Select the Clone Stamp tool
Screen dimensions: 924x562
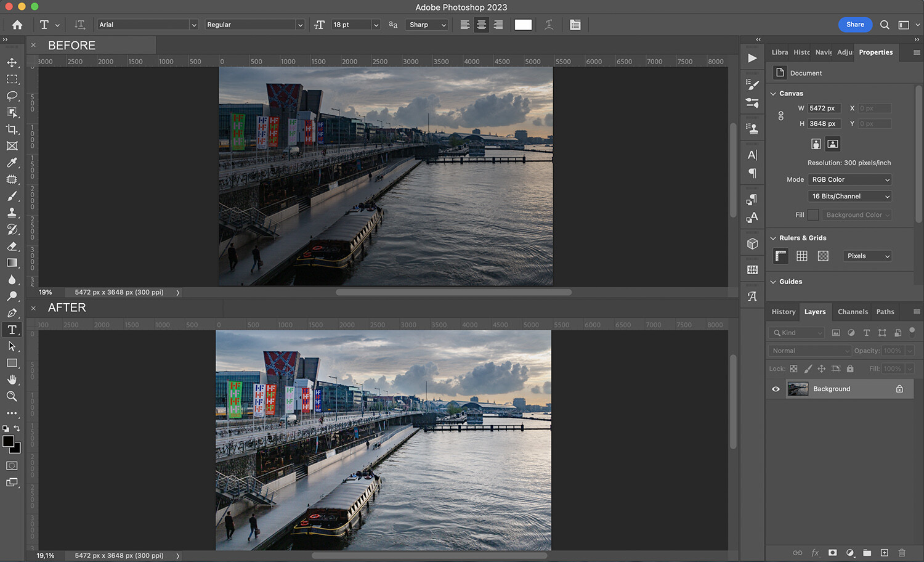click(x=12, y=213)
